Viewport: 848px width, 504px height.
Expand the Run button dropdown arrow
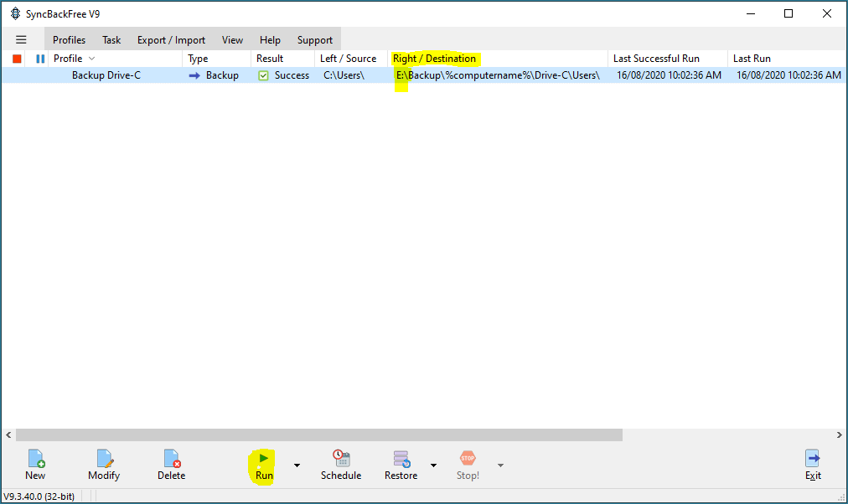pos(297,465)
